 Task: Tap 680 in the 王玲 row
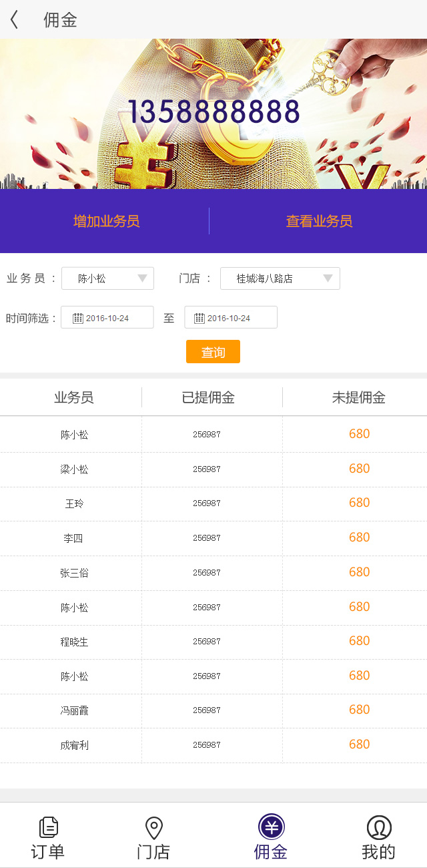[359, 503]
